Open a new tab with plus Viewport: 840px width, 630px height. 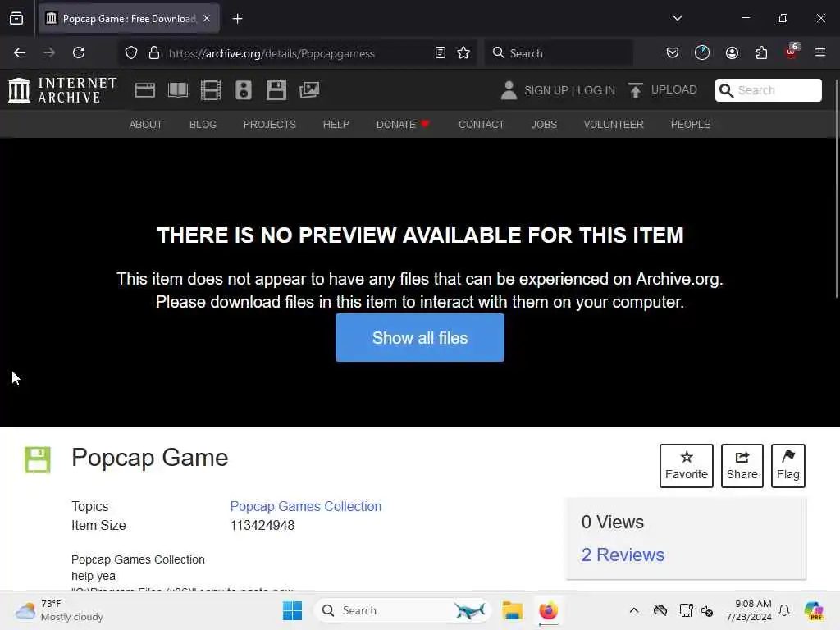(x=237, y=19)
